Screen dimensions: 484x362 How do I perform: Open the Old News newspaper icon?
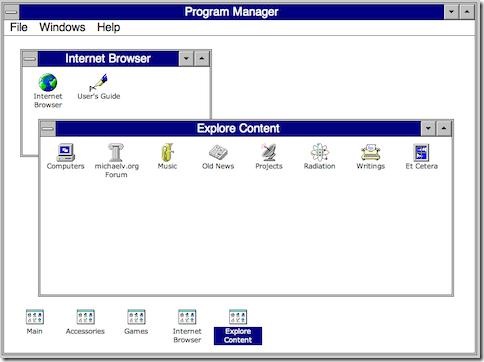[218, 153]
